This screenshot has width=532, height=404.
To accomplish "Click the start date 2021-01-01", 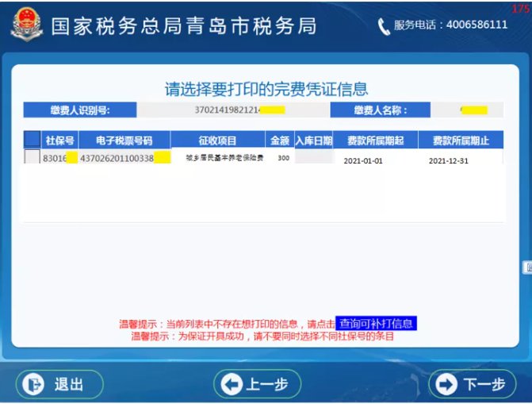I will tap(363, 161).
